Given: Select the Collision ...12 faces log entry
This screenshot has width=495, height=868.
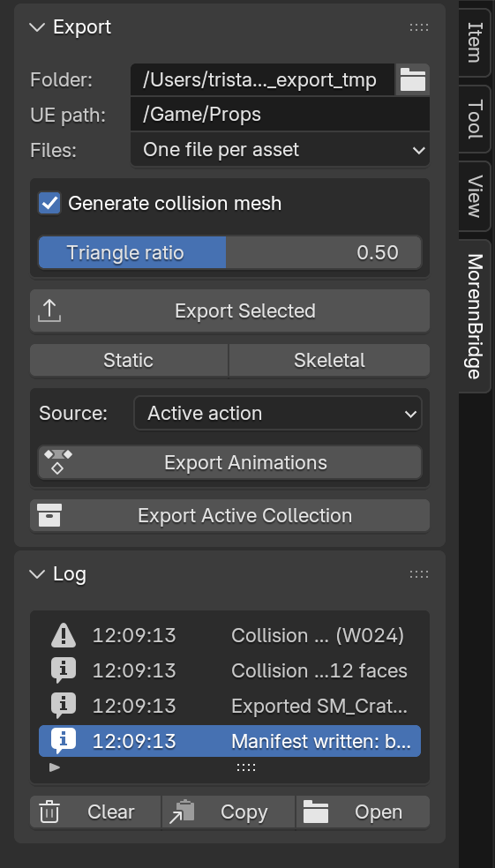Looking at the screenshot, I should pos(229,670).
